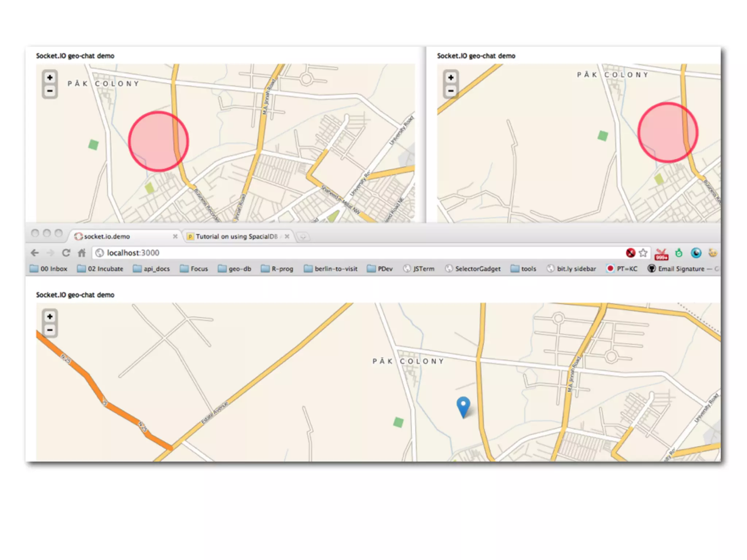Click the blue eyeball extension icon

696,253
